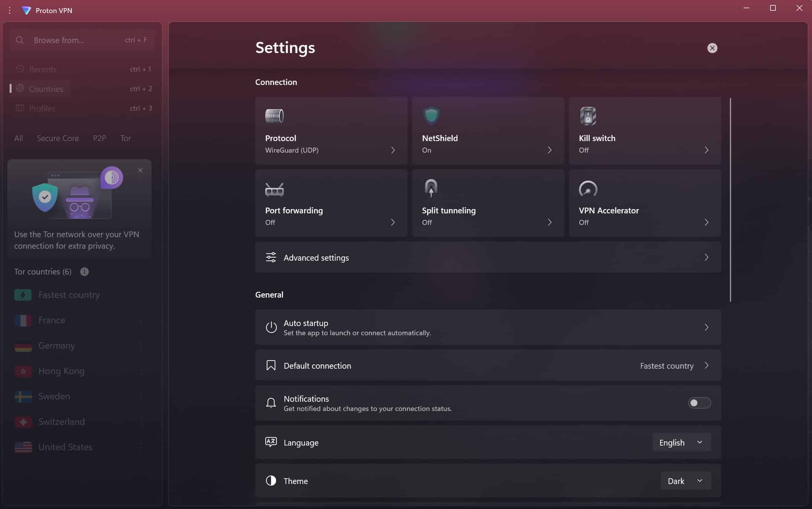812x509 pixels.
Task: Expand Auto startup with its chevron
Action: tap(707, 327)
